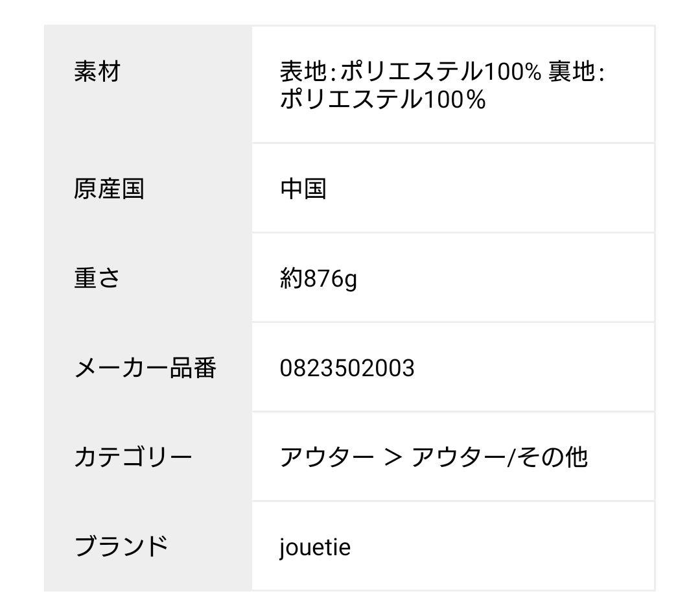Click the 中国 country value
This screenshot has height=611, width=700.
coord(303,189)
